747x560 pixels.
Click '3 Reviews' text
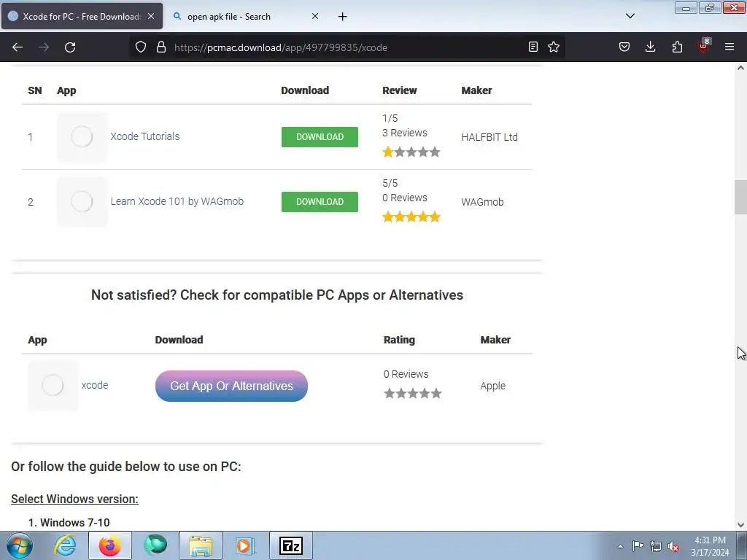(x=404, y=133)
